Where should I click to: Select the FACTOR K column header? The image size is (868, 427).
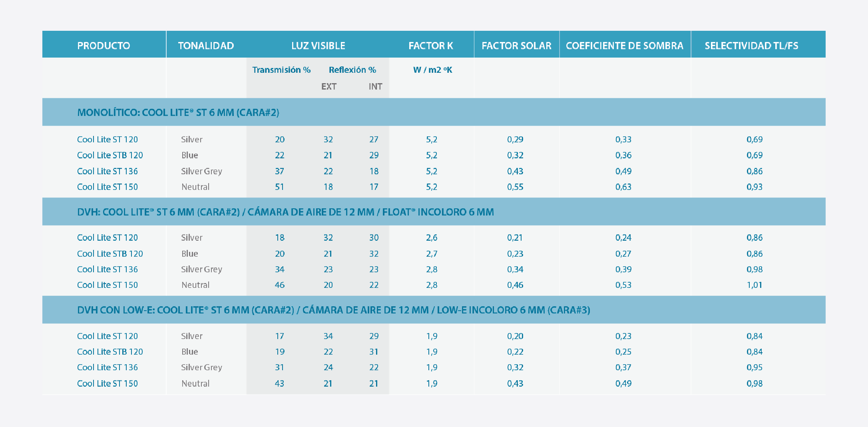[430, 46]
